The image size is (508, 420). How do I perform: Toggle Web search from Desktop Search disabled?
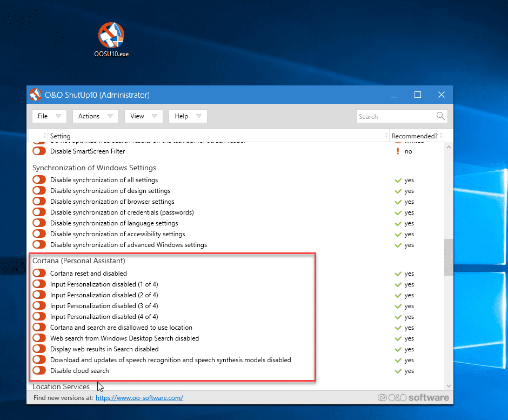click(x=39, y=338)
